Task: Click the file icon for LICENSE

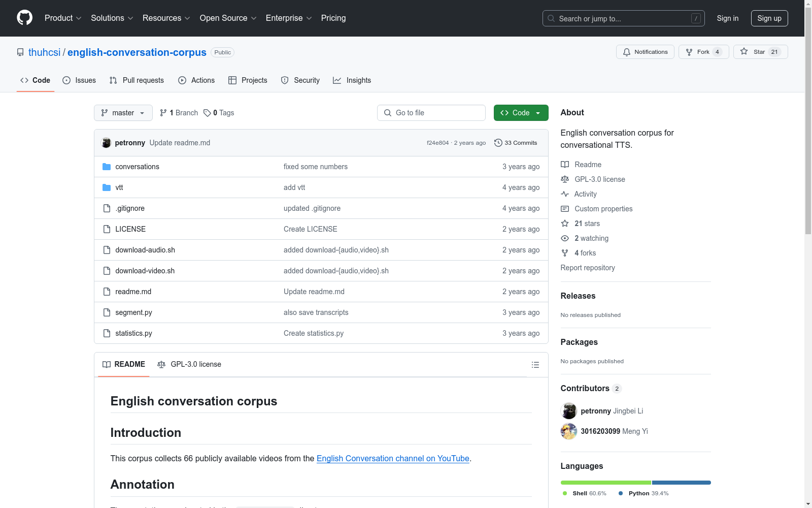Action: 107,229
